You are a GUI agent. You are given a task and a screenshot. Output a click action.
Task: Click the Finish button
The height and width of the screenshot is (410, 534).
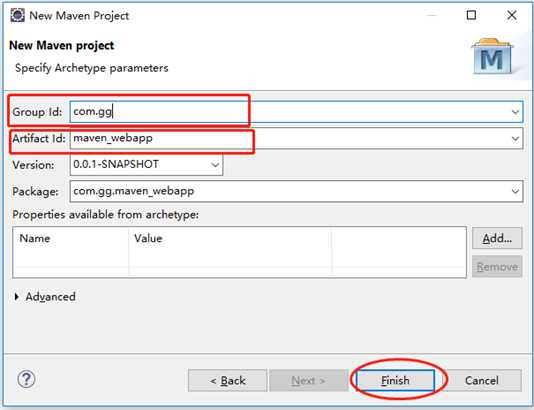pyautogui.click(x=395, y=380)
